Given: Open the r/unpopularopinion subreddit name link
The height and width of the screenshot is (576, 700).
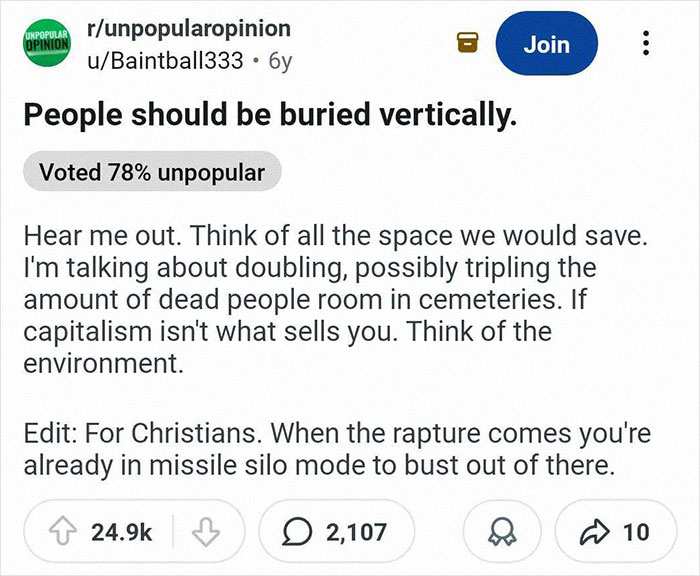Looking at the screenshot, I should [x=189, y=28].
